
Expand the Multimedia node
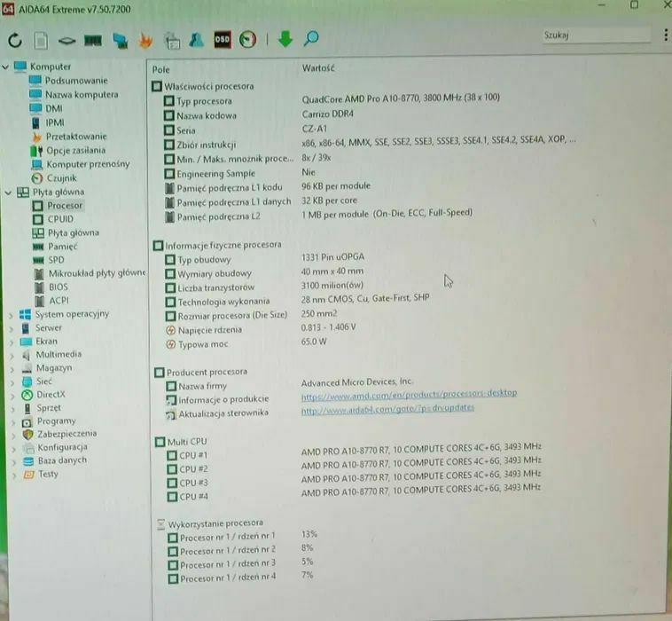[12, 356]
